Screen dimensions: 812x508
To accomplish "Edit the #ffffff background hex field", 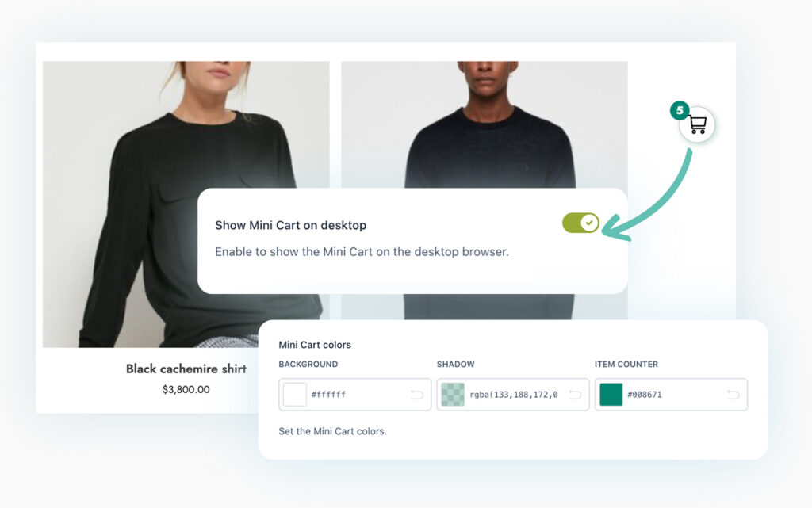I will (x=358, y=395).
